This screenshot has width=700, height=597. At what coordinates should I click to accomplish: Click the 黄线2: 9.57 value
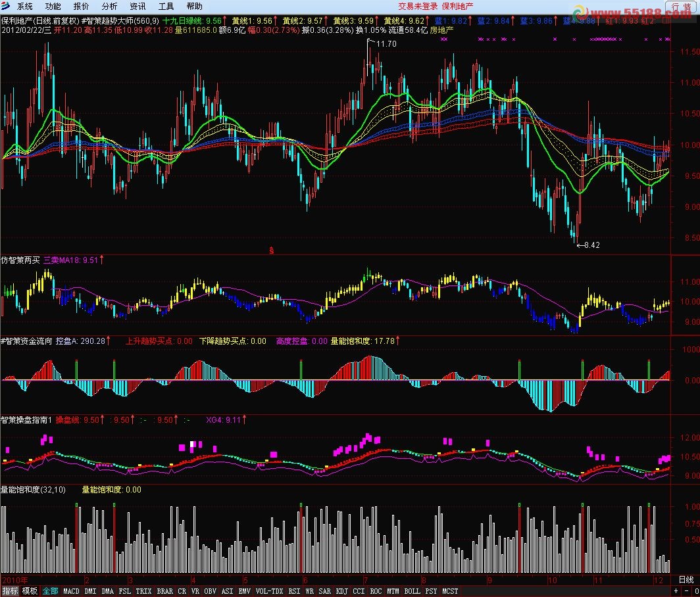point(303,20)
